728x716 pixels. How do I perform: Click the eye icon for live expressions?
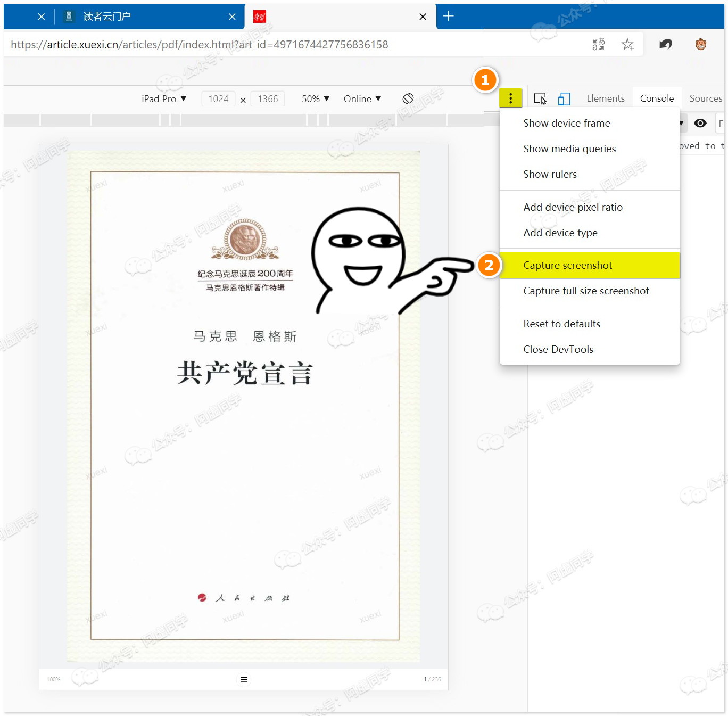pos(700,124)
